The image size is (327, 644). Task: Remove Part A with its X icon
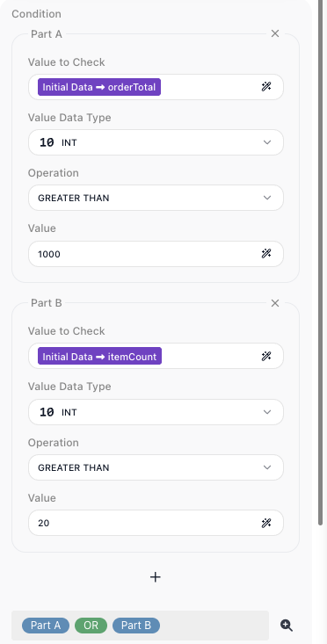click(x=275, y=33)
